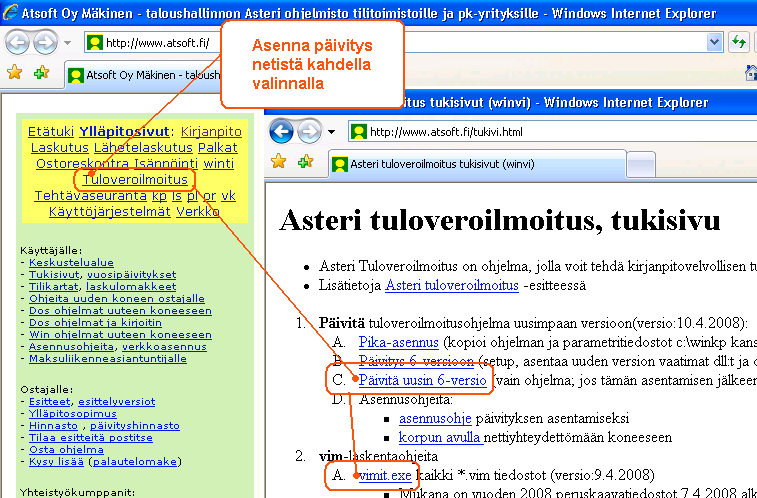Open asennusohje link

click(435, 418)
